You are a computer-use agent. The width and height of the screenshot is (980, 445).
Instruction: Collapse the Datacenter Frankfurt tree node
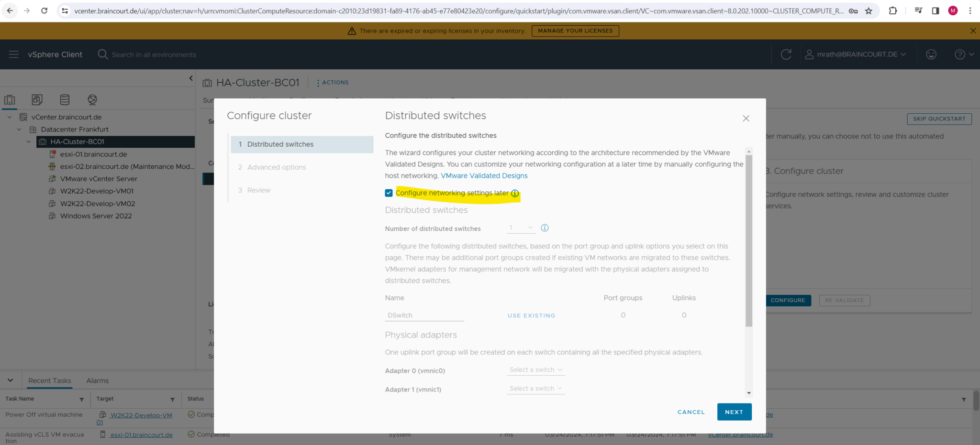19,129
